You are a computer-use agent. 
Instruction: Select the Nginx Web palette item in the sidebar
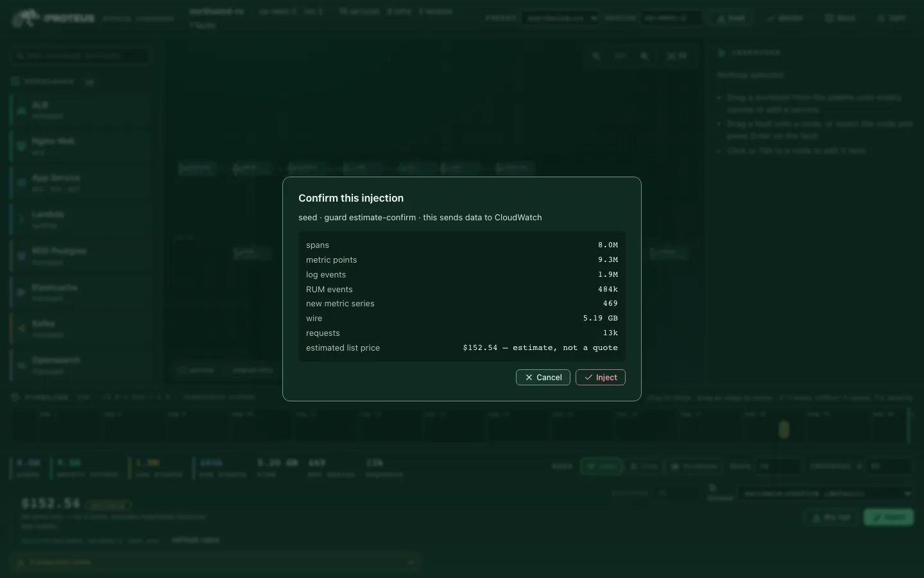(x=80, y=146)
